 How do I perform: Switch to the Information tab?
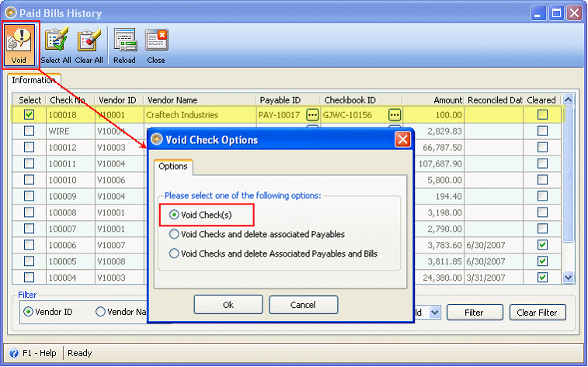coord(33,80)
